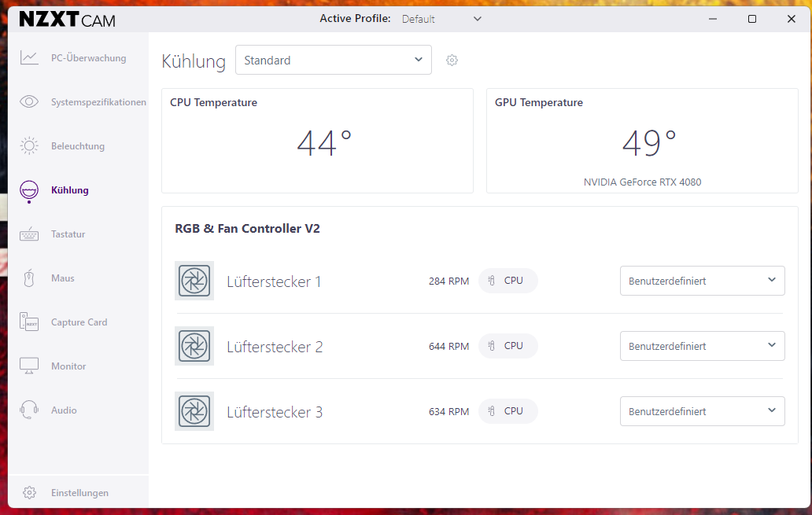Open PC-Überwachung chart icon in sidebar
This screenshot has height=515, width=812.
point(29,57)
